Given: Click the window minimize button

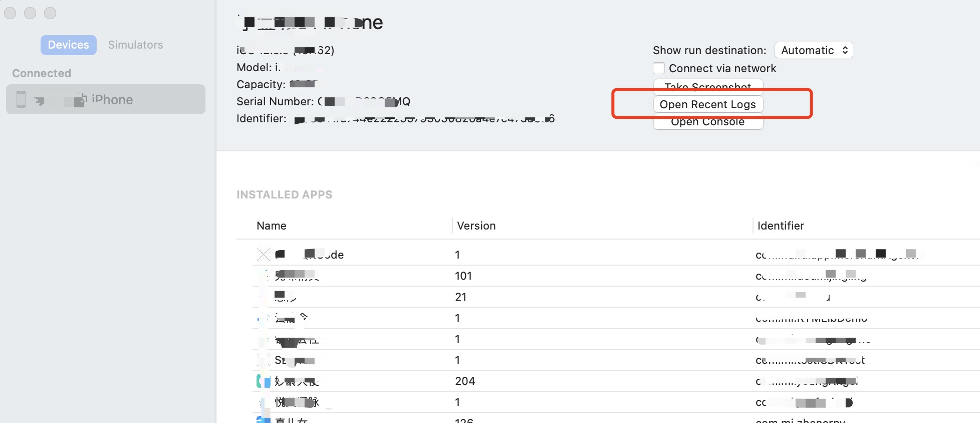Looking at the screenshot, I should click(x=30, y=13).
